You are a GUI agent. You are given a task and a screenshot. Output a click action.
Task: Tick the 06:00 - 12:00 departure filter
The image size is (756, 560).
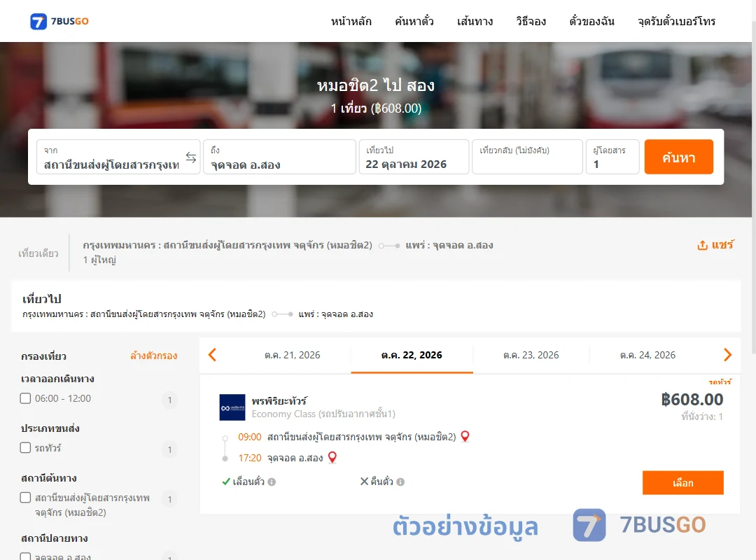click(26, 398)
